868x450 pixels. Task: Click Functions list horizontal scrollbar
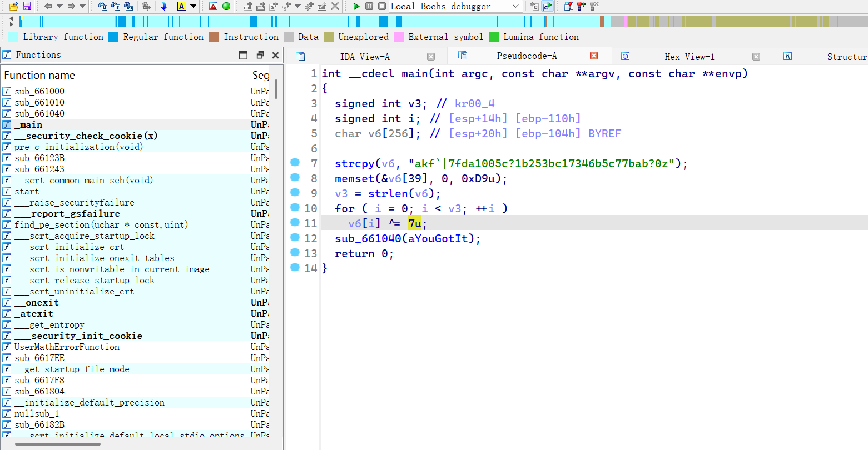tap(58, 444)
